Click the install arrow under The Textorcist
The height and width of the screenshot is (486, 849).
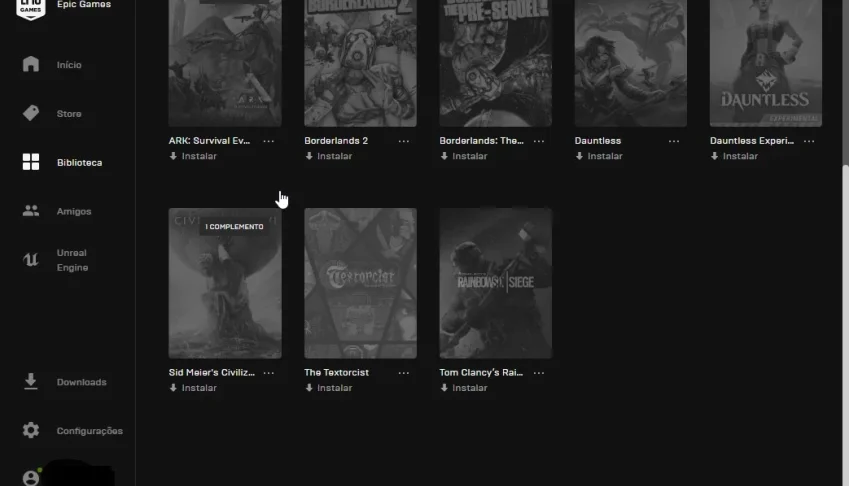(309, 388)
